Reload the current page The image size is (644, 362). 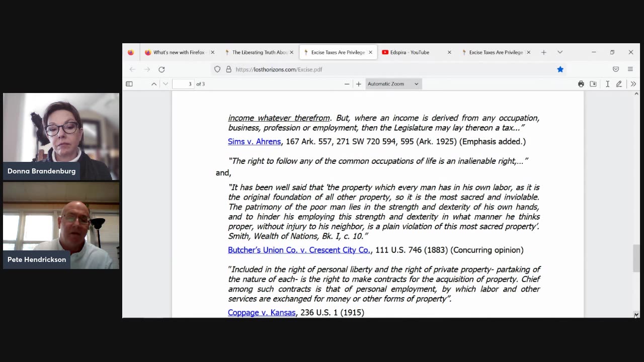162,69
